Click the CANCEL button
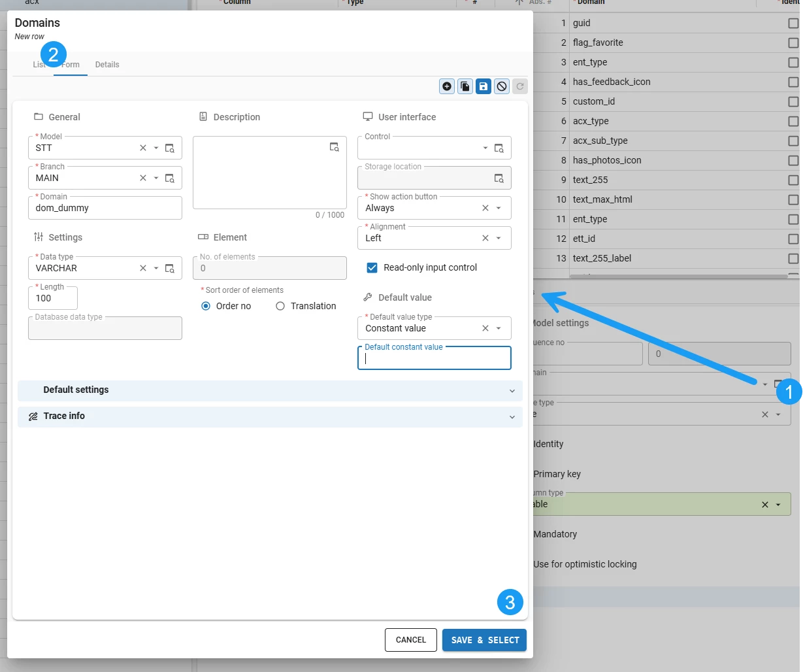 click(410, 640)
